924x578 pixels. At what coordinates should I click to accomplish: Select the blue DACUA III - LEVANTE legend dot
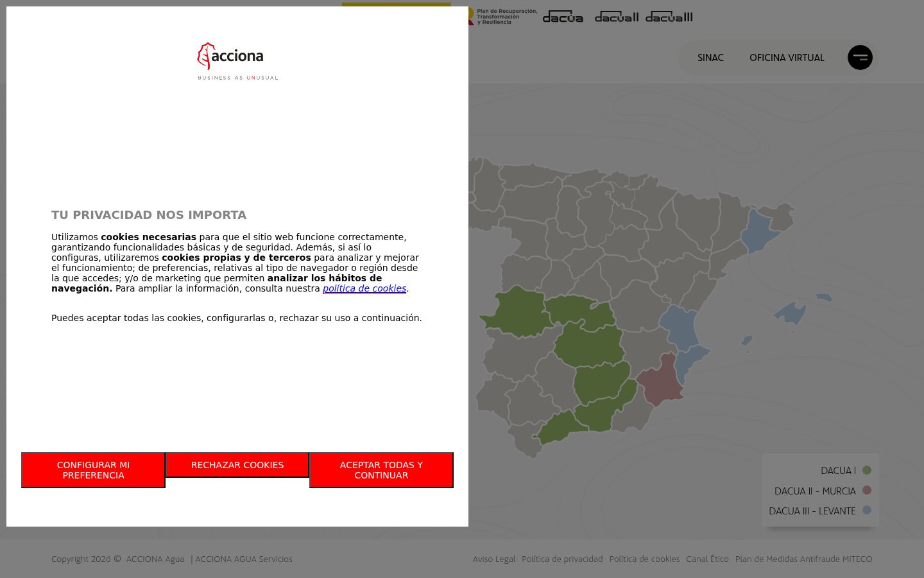point(867,510)
